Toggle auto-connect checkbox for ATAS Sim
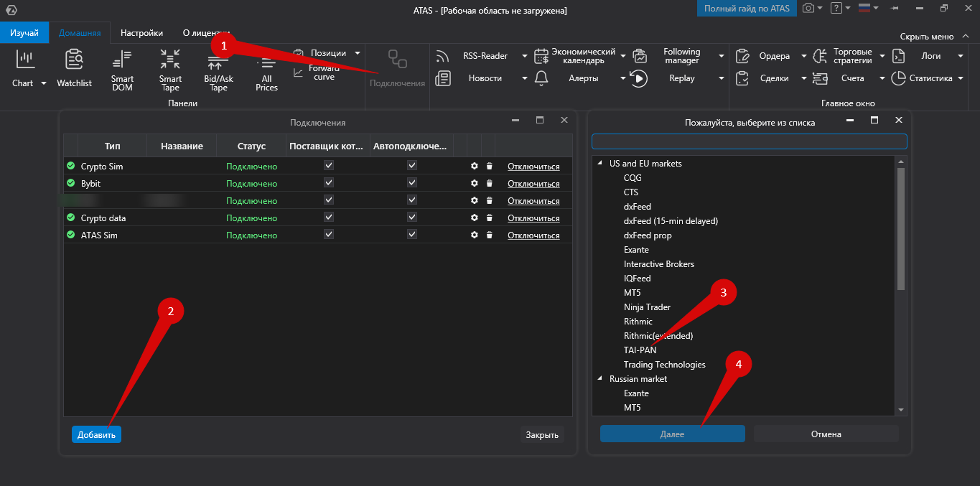The image size is (980, 486). 412,234
